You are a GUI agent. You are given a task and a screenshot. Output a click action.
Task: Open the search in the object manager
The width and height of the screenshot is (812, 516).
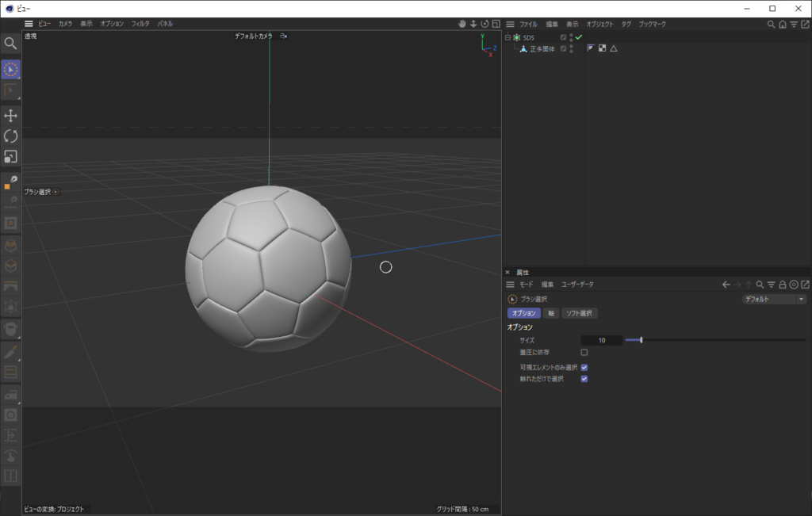pos(769,25)
